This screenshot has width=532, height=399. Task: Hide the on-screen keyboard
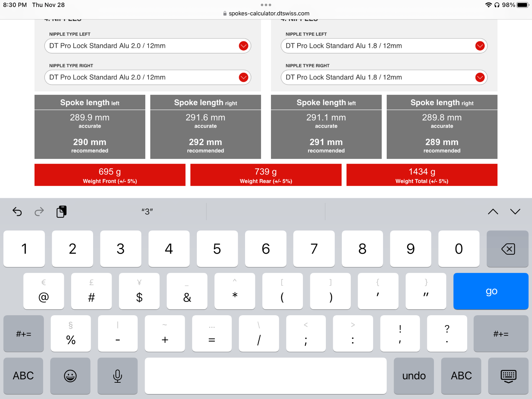(508, 376)
